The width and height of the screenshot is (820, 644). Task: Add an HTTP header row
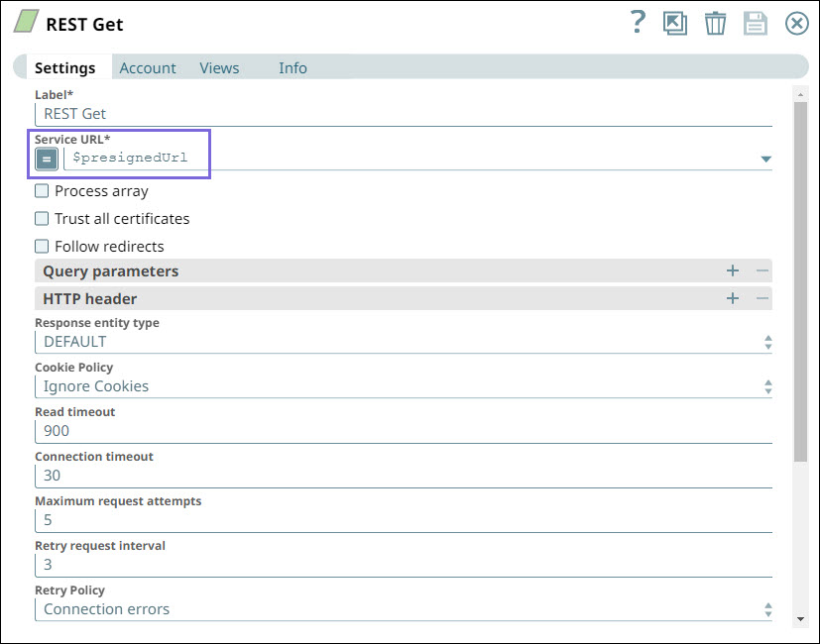click(x=733, y=298)
